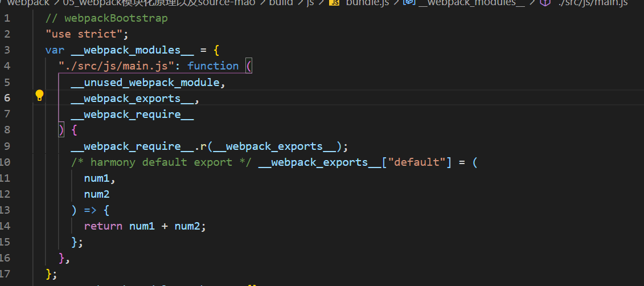Click '__unused_webpack_module' parameter
The width and height of the screenshot is (644, 286).
(145, 82)
